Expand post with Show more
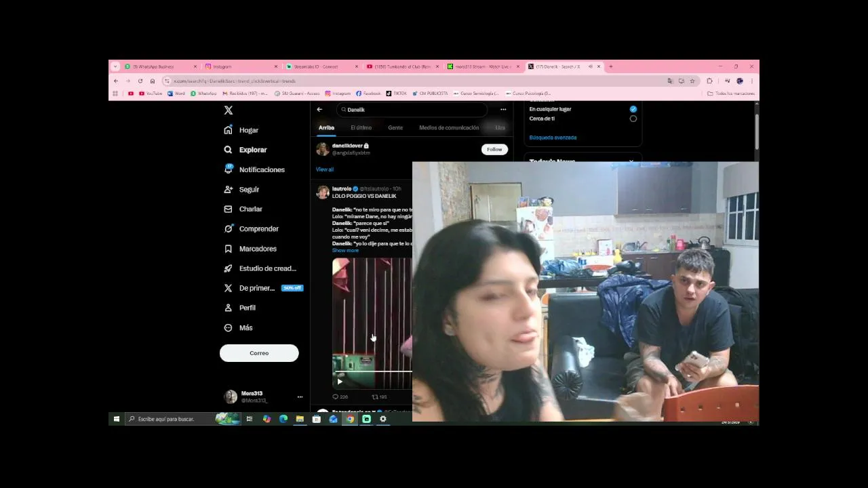This screenshot has width=868, height=488. point(345,250)
